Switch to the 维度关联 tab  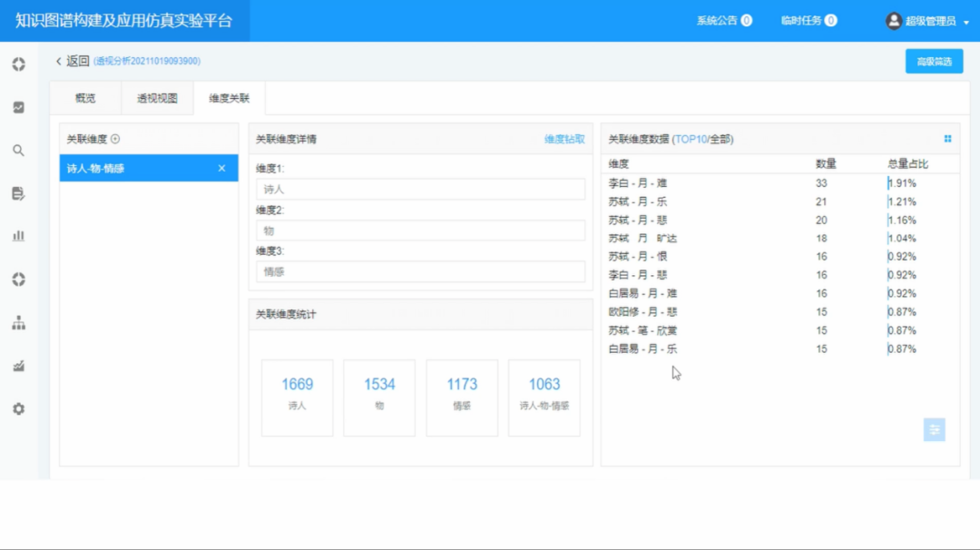click(230, 98)
